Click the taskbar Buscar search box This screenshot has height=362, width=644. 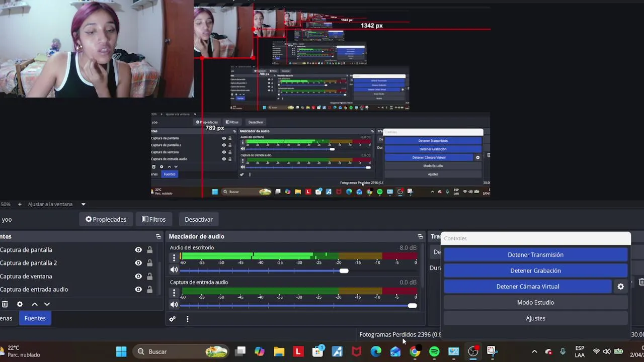181,351
